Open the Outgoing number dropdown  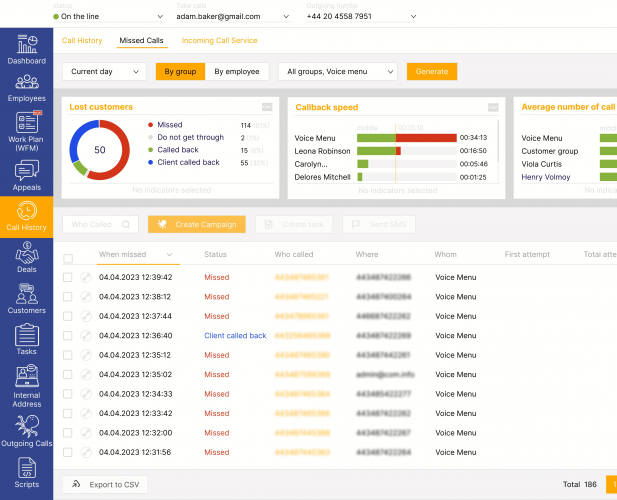361,17
